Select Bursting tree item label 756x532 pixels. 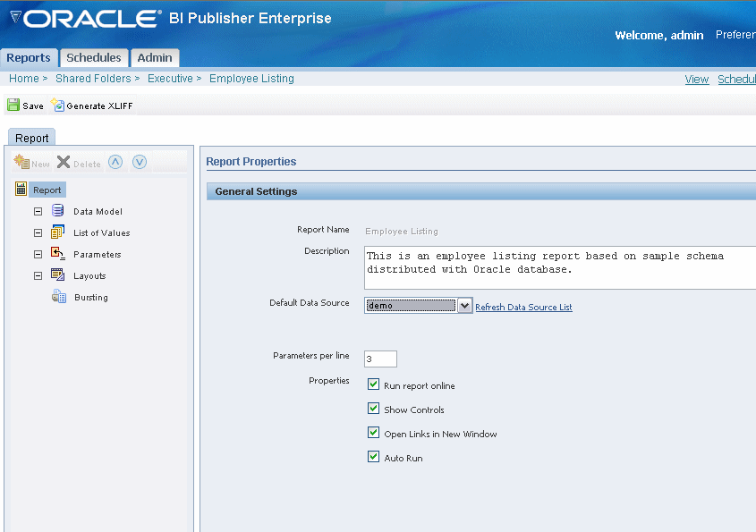point(91,298)
